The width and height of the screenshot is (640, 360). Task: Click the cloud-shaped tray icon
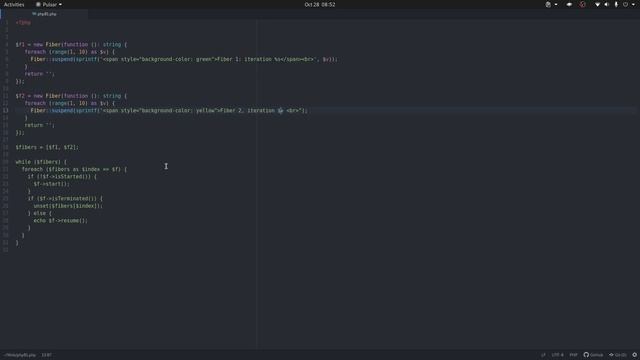(569, 4)
